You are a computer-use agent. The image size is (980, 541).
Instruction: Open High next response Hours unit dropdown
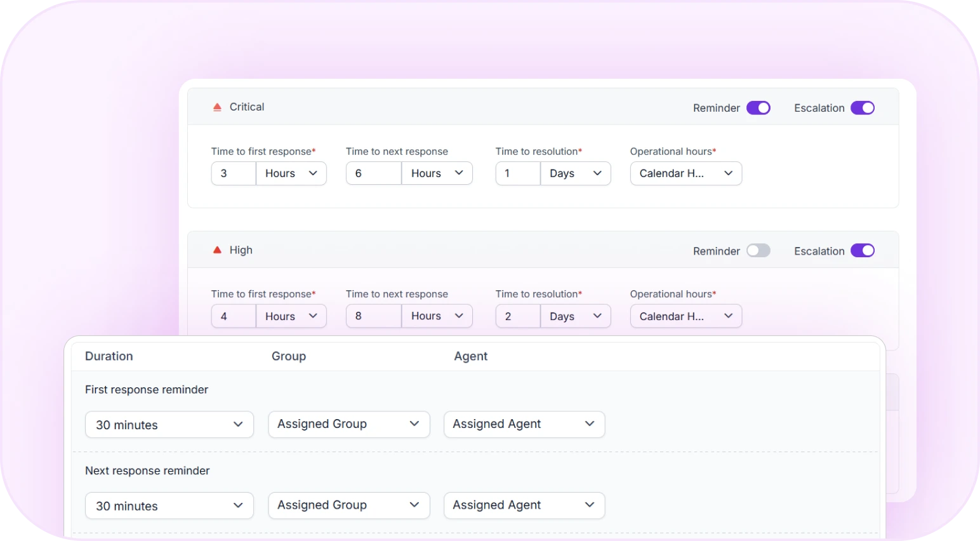437,316
